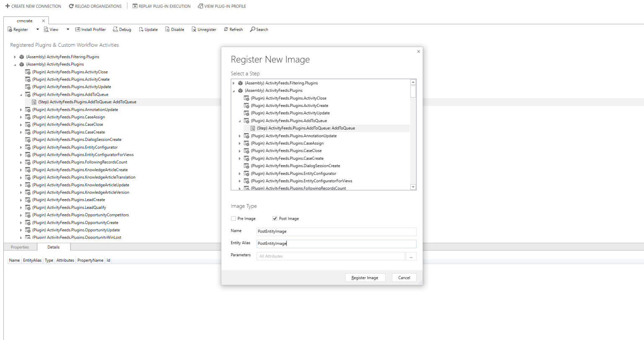Screen dimensions: 644x340
Task: Click Replay Plug-in Execution
Action: (161, 6)
